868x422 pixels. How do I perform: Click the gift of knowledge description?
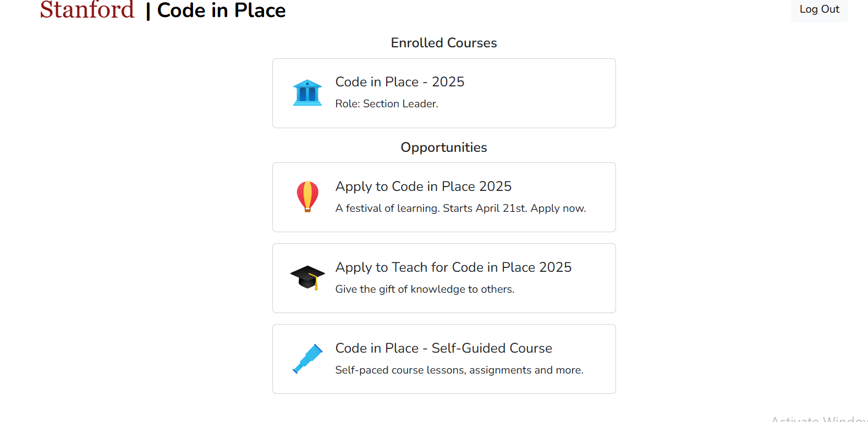(x=425, y=289)
